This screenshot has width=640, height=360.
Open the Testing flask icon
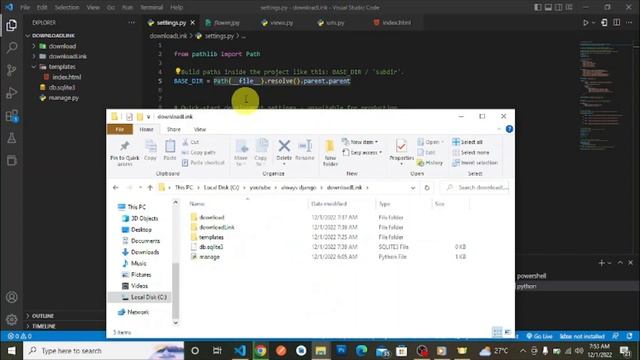(11, 138)
